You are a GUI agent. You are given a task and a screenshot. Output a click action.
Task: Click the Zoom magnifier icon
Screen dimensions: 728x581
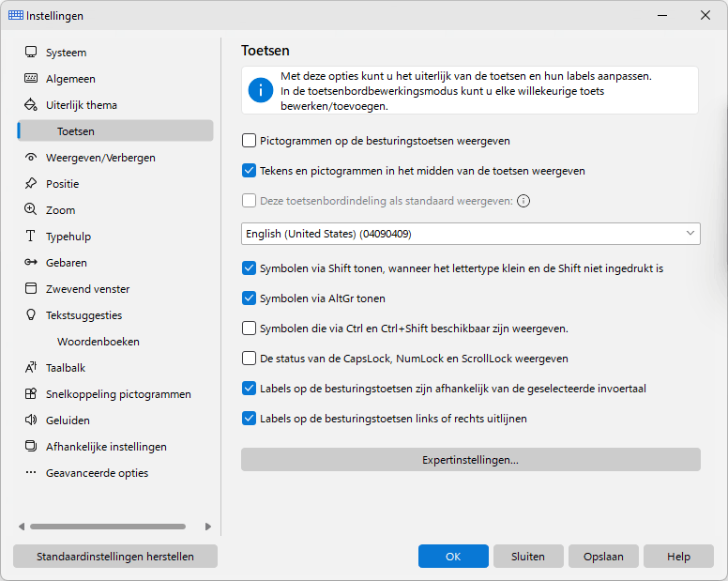[x=31, y=209]
